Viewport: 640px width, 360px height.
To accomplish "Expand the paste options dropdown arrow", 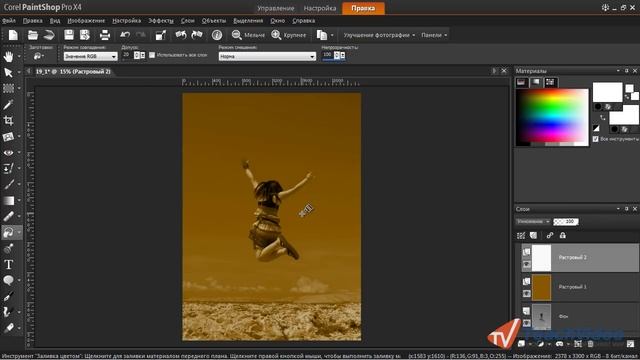I will coord(332,35).
